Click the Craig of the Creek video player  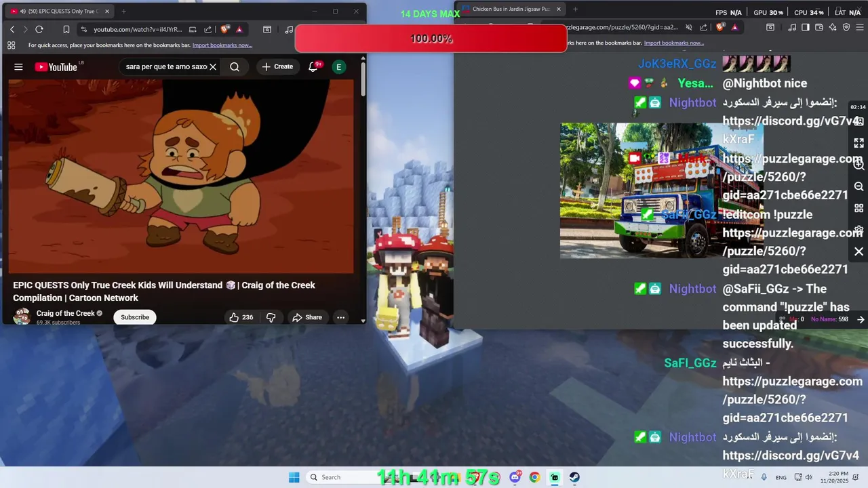tap(181, 177)
